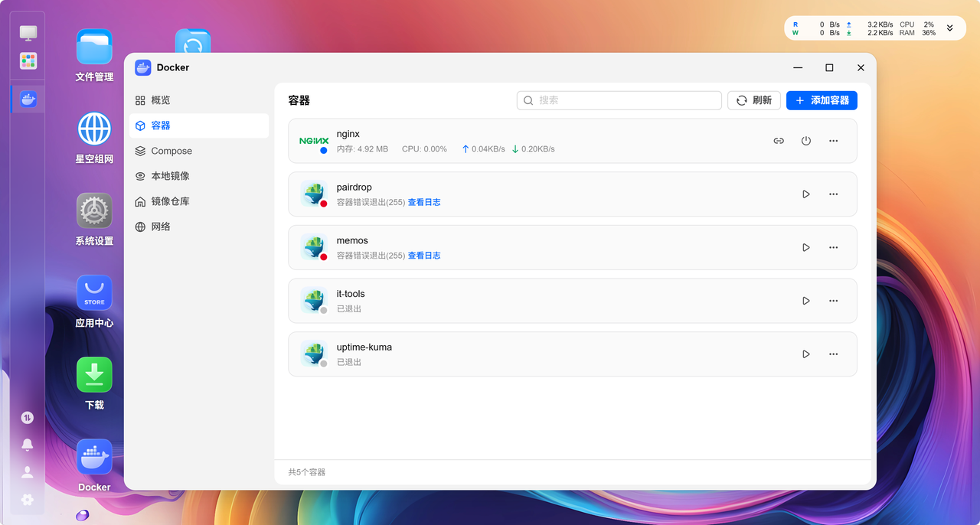Viewport: 980px width, 525px height.
Task: Open more options for it-tools container
Action: [834, 301]
